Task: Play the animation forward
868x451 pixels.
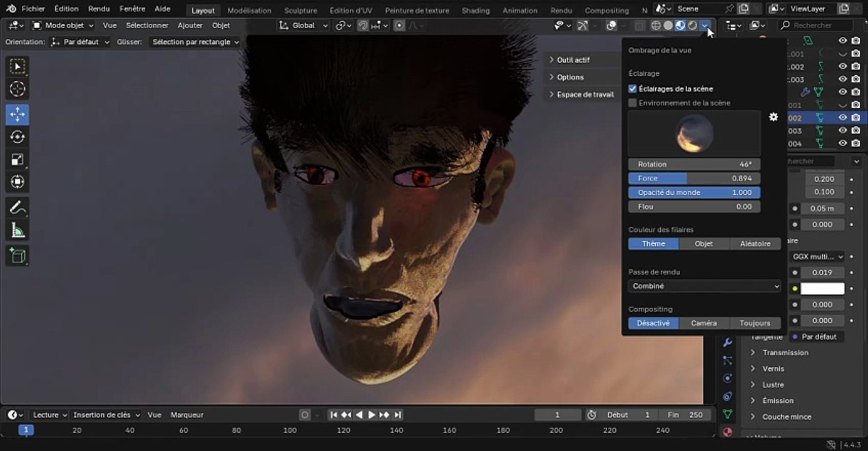Action: (x=372, y=415)
